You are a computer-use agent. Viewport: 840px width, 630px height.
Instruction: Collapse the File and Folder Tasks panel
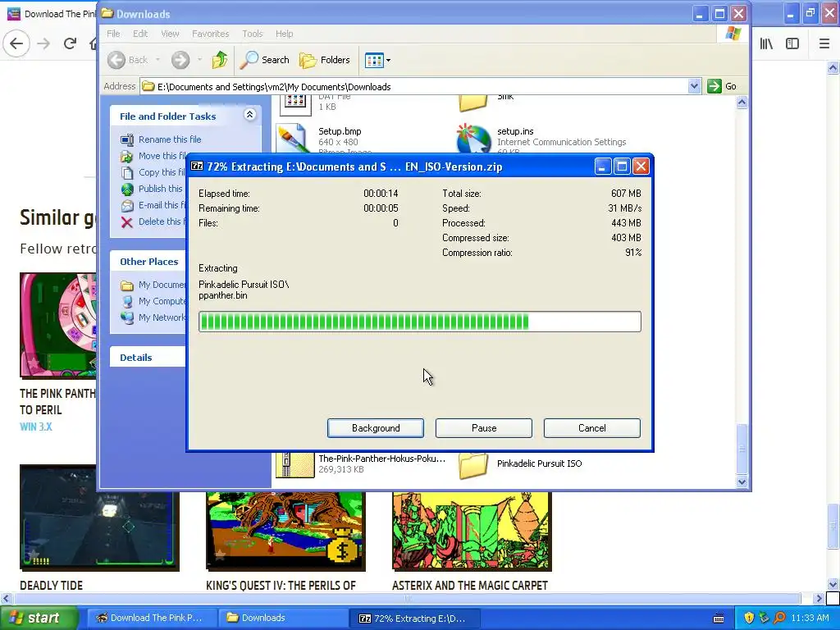[x=249, y=115]
